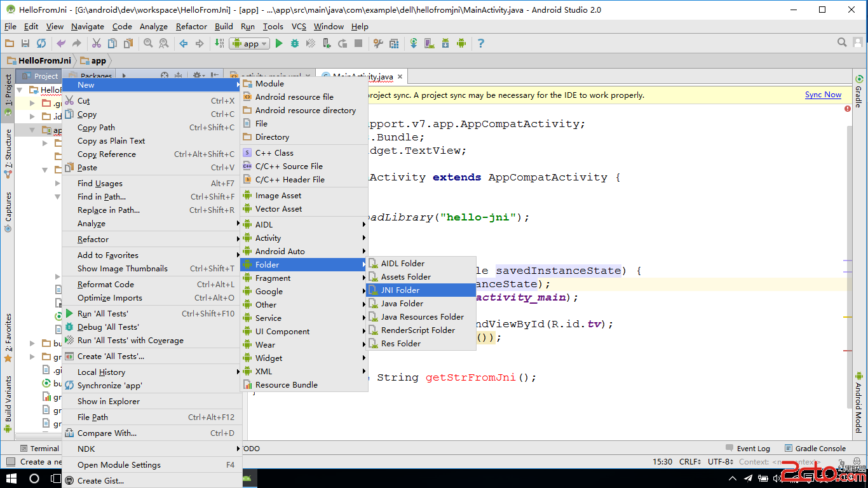Open the NDK submenu in context menu

pos(151,449)
